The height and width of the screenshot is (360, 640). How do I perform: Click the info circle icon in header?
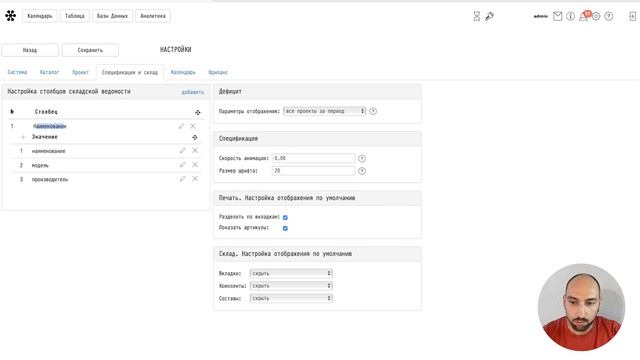571,16
